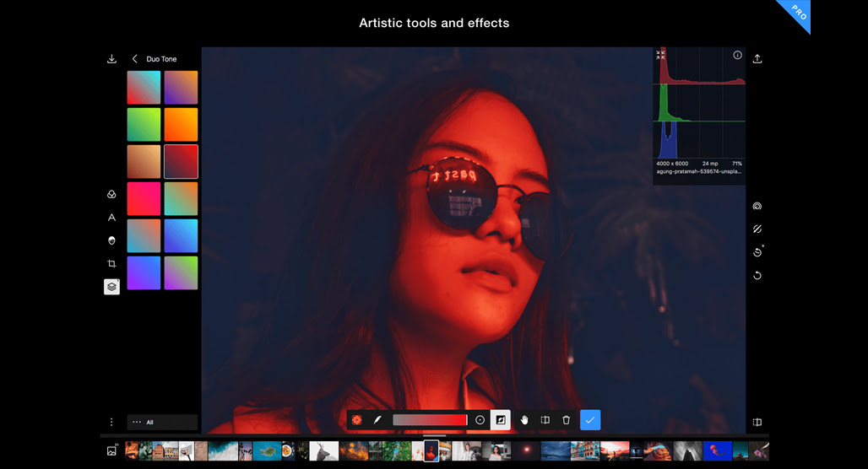
Task: Click the 'Duo Tone' panel title
Action: [x=161, y=59]
